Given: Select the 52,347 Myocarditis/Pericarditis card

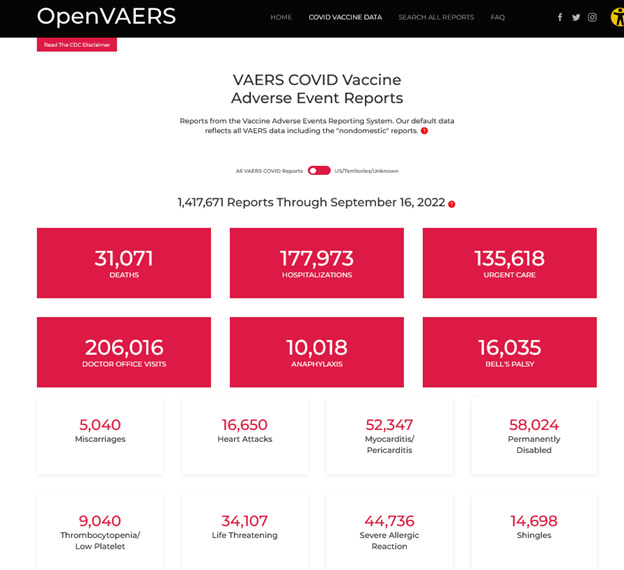Looking at the screenshot, I should point(389,435).
